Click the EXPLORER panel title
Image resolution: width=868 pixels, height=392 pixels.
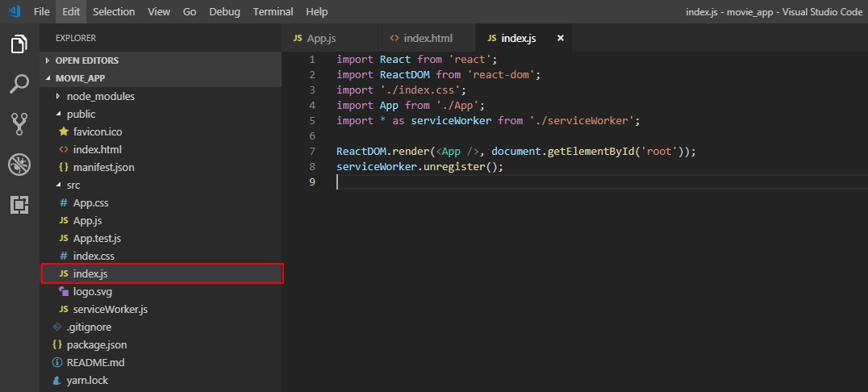pos(76,38)
